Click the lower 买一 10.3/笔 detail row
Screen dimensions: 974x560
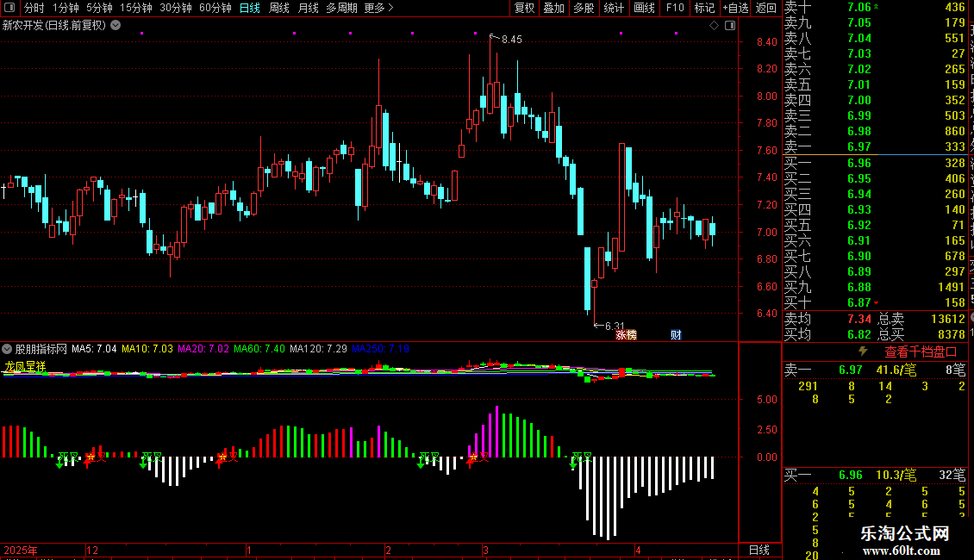[x=875, y=476]
